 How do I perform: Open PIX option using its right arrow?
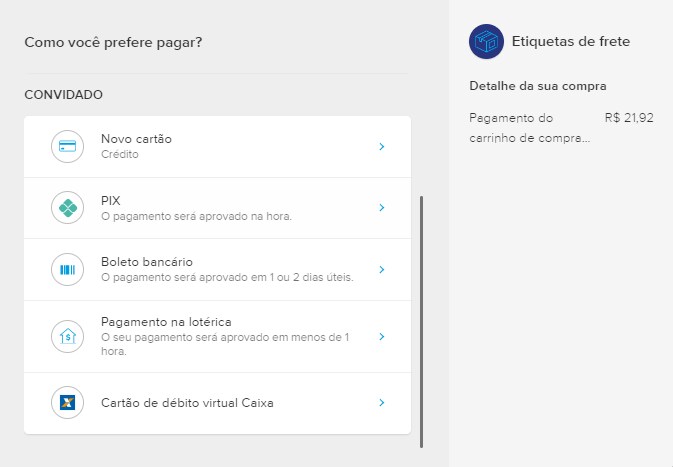[381, 208]
